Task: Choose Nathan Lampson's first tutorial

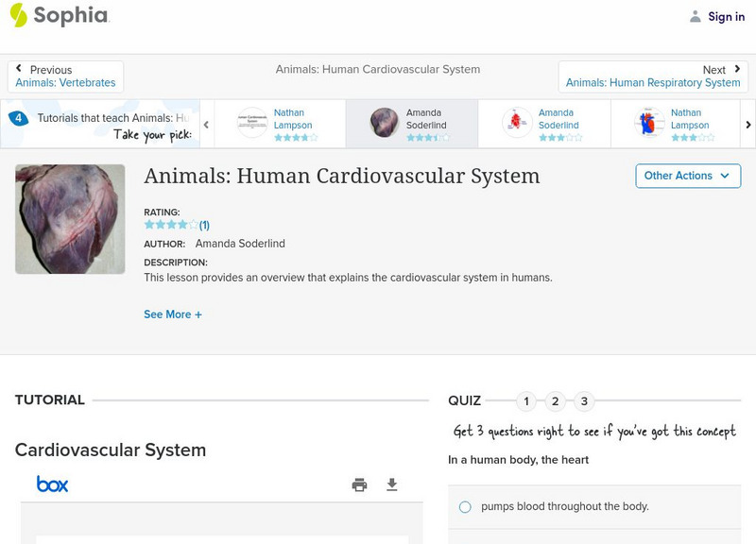Action: point(280,124)
